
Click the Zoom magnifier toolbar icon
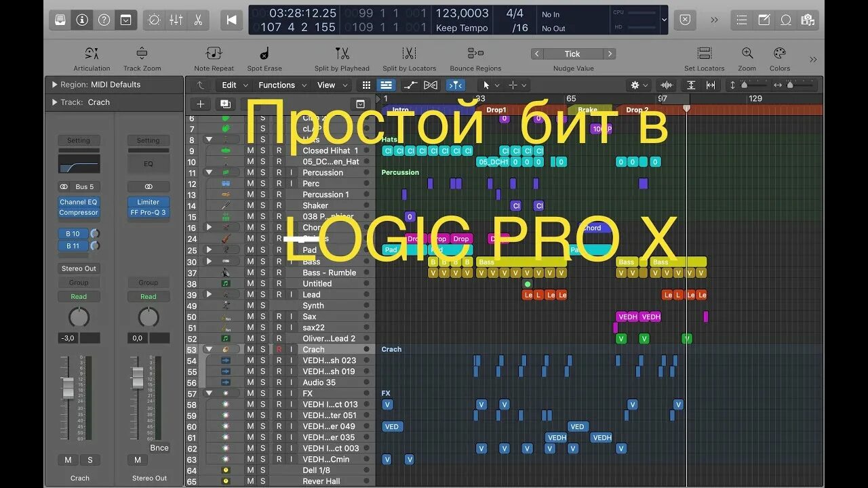pyautogui.click(x=747, y=54)
